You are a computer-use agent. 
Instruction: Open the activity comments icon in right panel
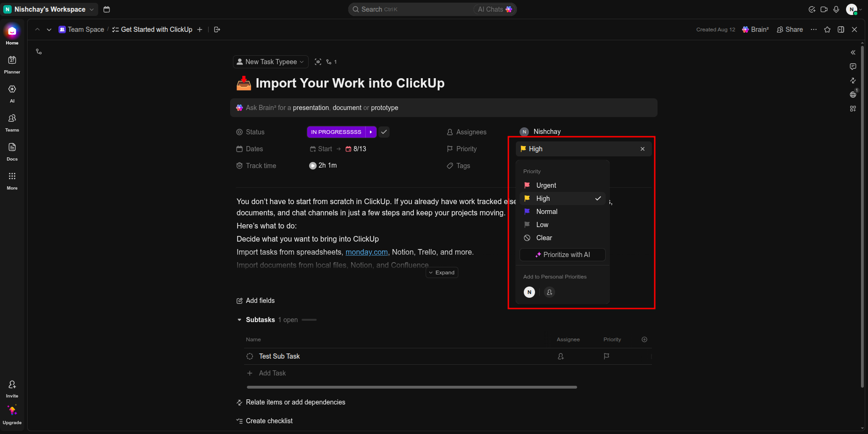coord(853,66)
